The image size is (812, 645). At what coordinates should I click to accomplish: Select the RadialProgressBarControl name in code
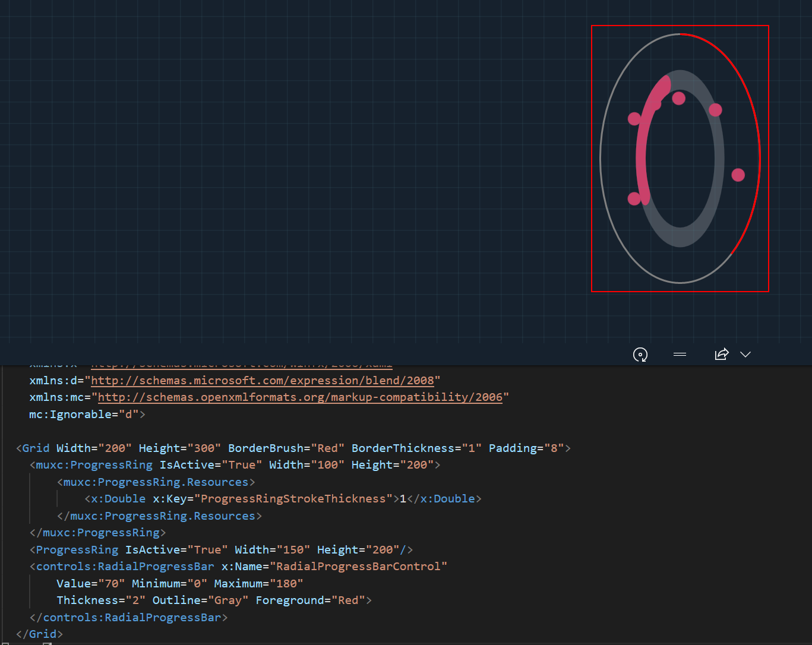pos(359,566)
